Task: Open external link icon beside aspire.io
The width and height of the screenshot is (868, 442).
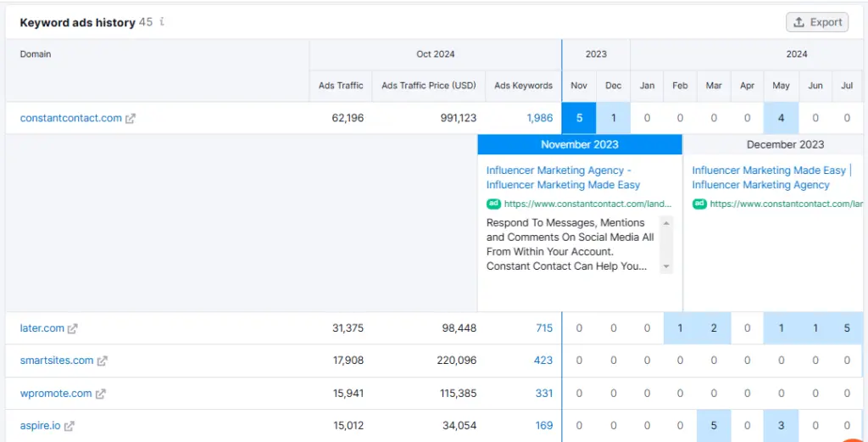Action: coord(70,426)
